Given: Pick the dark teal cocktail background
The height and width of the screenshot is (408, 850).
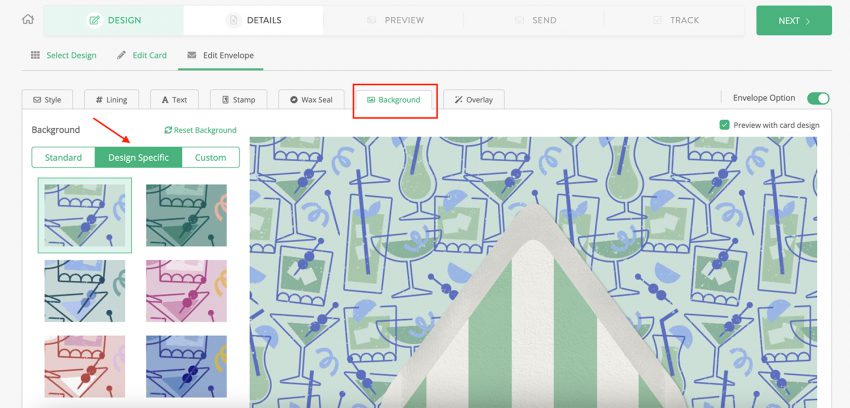Looking at the screenshot, I should (186, 215).
